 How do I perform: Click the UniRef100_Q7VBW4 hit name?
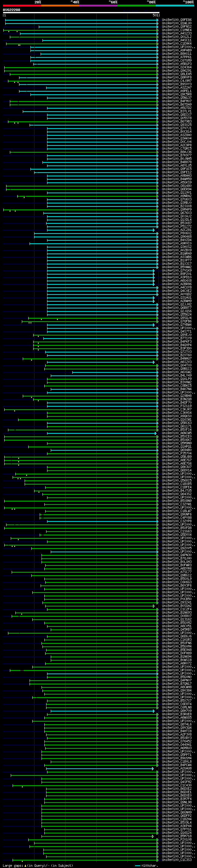[177, 325]
